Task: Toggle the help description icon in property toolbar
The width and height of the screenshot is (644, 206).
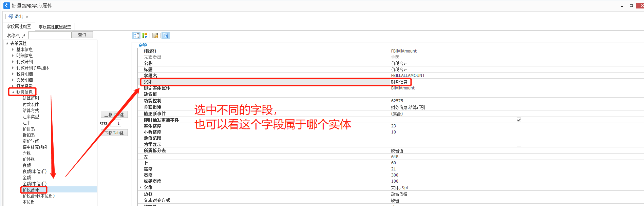Action: click(x=166, y=36)
